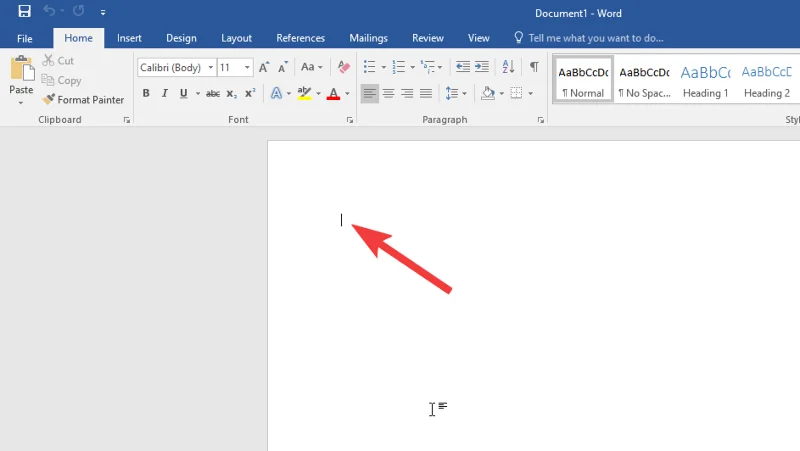Clear all formatting with eraser icon
The image size is (800, 451).
point(343,68)
